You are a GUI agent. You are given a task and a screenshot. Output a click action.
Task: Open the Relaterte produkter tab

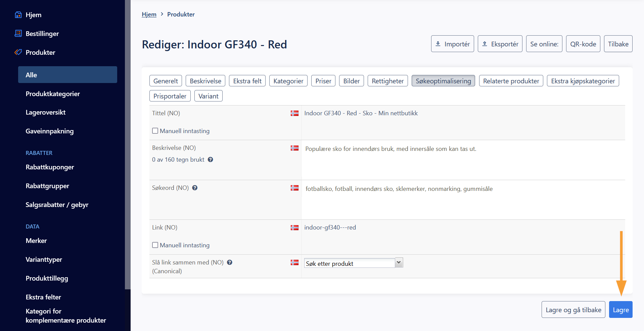pos(511,81)
